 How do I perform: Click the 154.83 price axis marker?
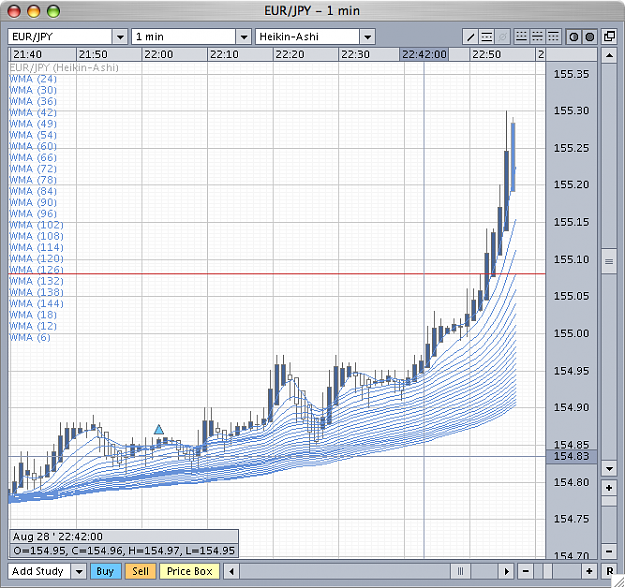point(571,456)
